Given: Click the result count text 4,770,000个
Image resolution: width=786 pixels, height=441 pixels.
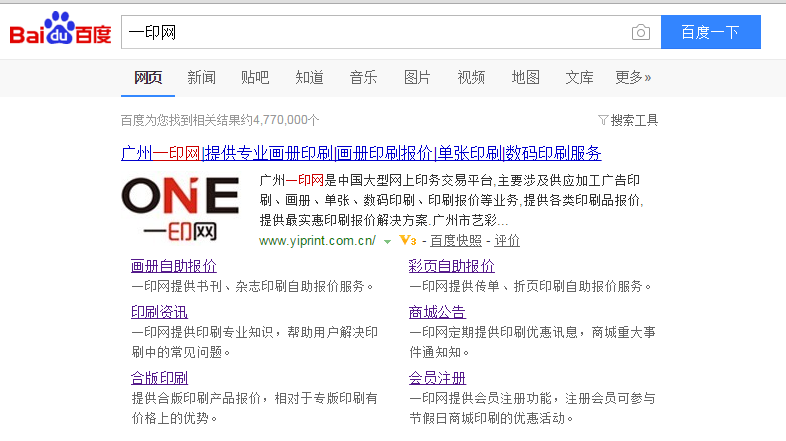Looking at the screenshot, I should click(286, 120).
